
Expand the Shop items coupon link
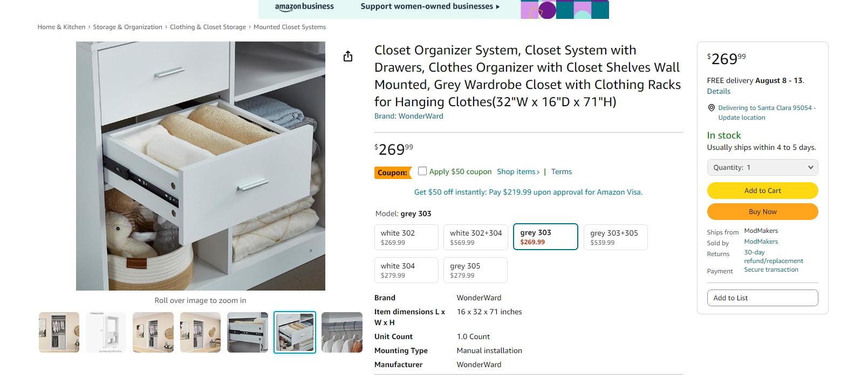point(518,172)
